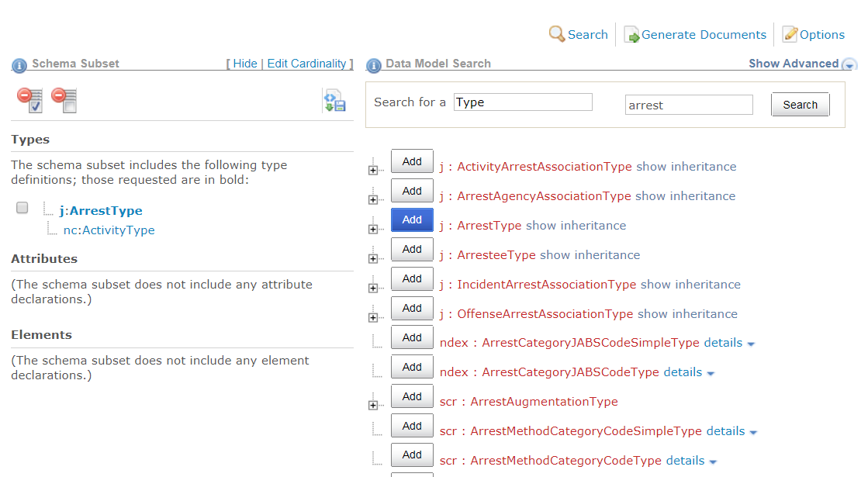The width and height of the screenshot is (868, 477).
Task: Expand the j:ActivityArrestAssociationType tree node
Action: pos(372,171)
